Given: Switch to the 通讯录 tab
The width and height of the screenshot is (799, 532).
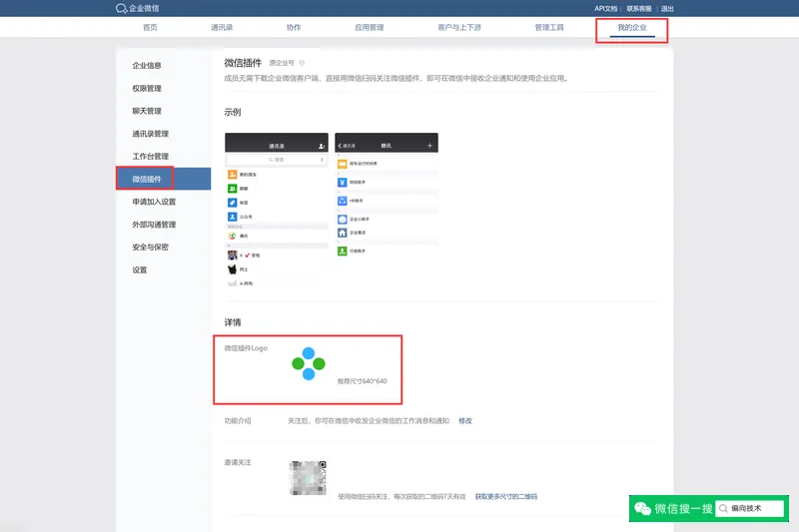Looking at the screenshot, I should point(222,28).
